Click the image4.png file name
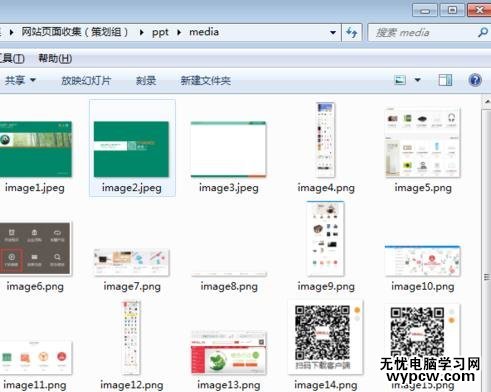491x392 pixels. click(326, 188)
